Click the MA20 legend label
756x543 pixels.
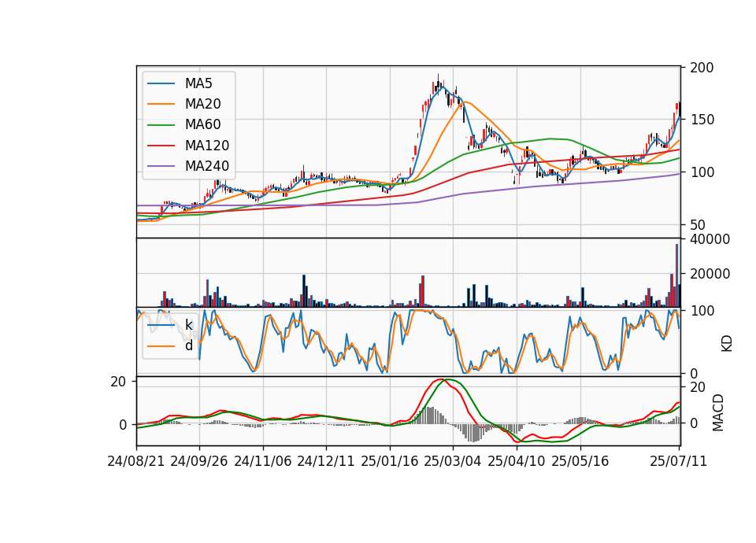(x=202, y=104)
